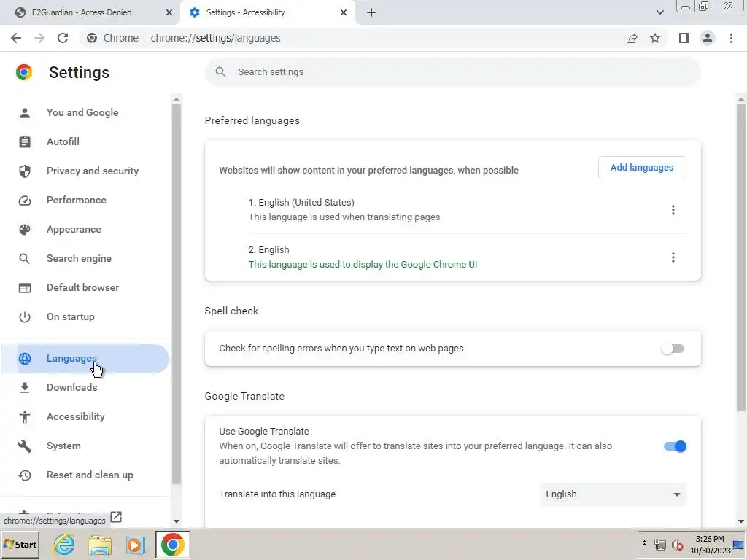Enable spell check toggle
This screenshot has width=747, height=560.
(673, 349)
